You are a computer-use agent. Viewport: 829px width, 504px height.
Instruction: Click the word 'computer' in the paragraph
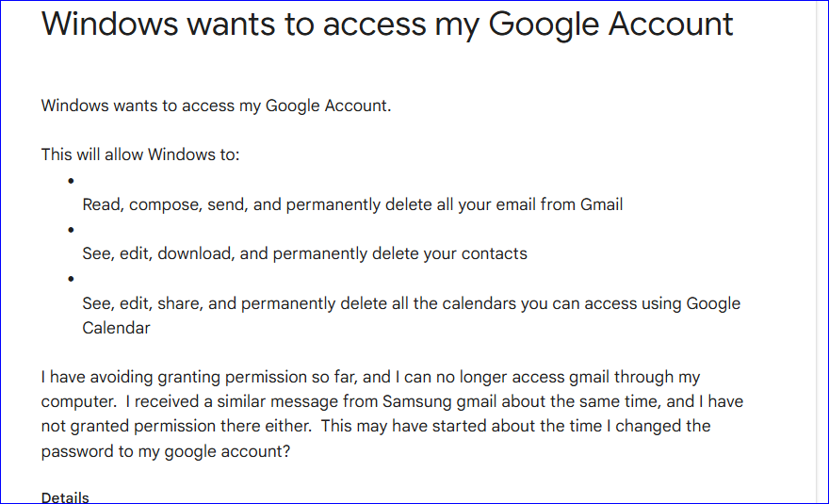point(73,401)
